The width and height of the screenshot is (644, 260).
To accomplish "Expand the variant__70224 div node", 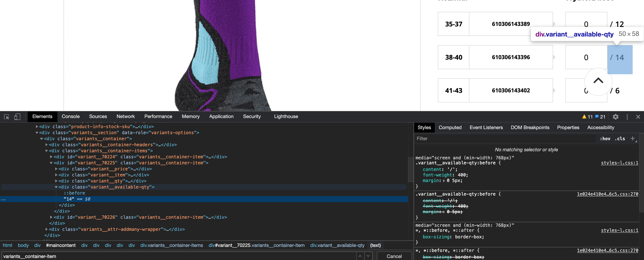I will (x=51, y=157).
